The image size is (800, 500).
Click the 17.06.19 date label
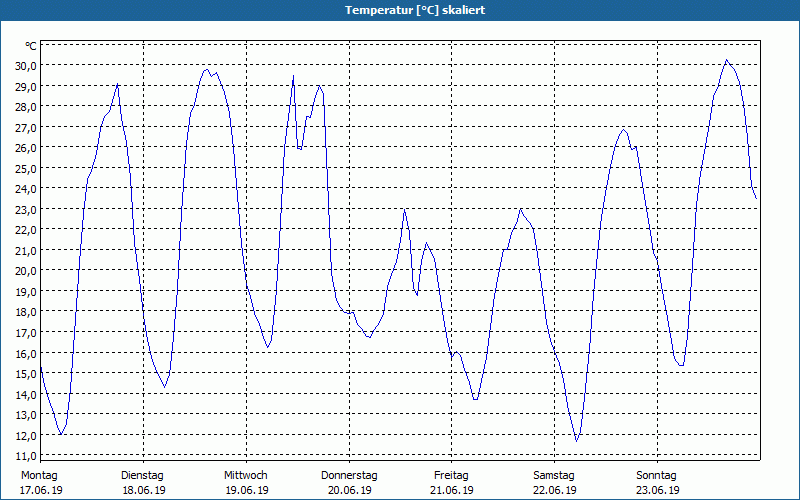(x=41, y=490)
